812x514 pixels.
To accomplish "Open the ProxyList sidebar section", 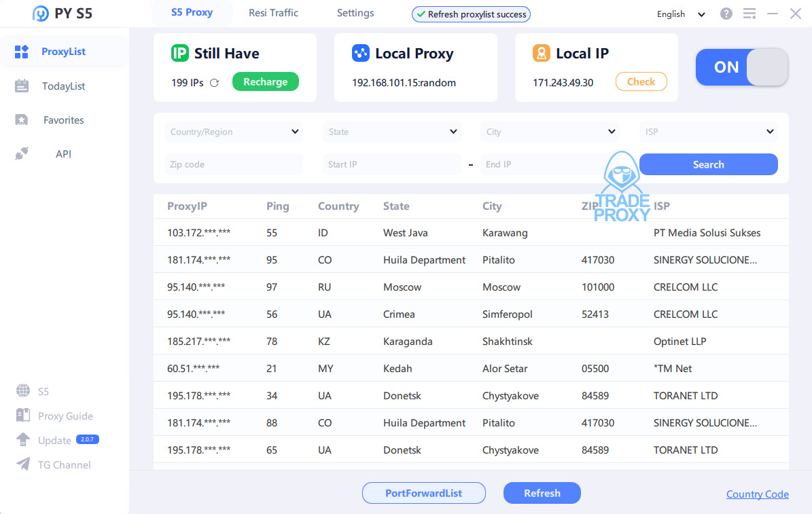I will pyautogui.click(x=63, y=52).
